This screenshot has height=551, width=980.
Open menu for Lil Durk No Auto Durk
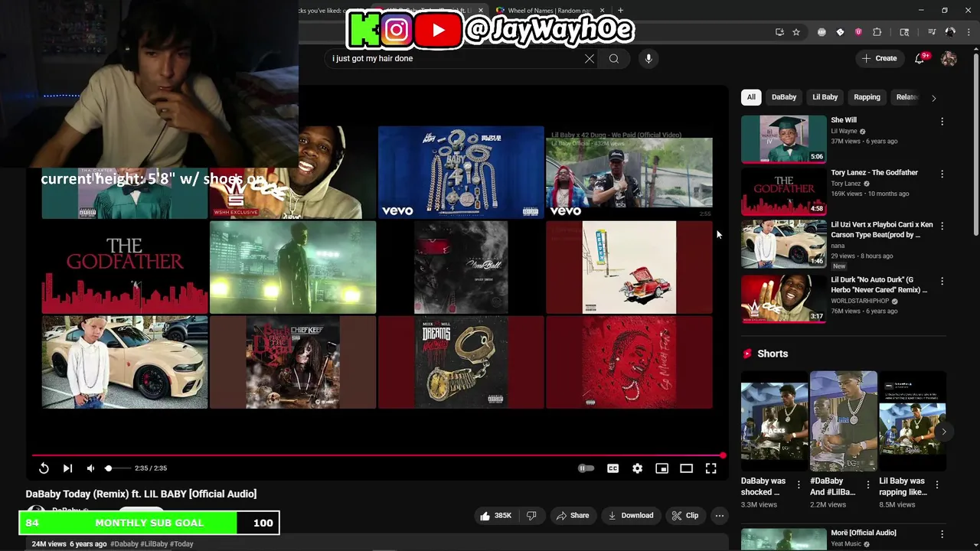coord(942,281)
